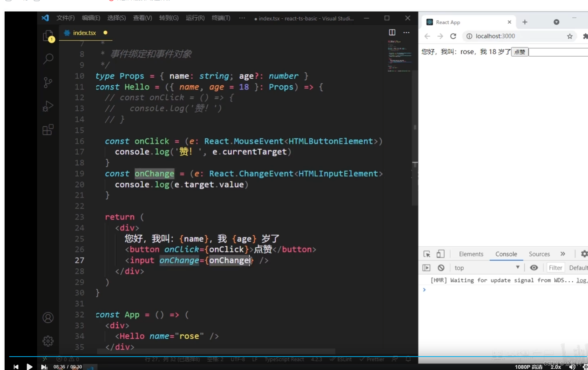Mute the video volume

(x=572, y=367)
